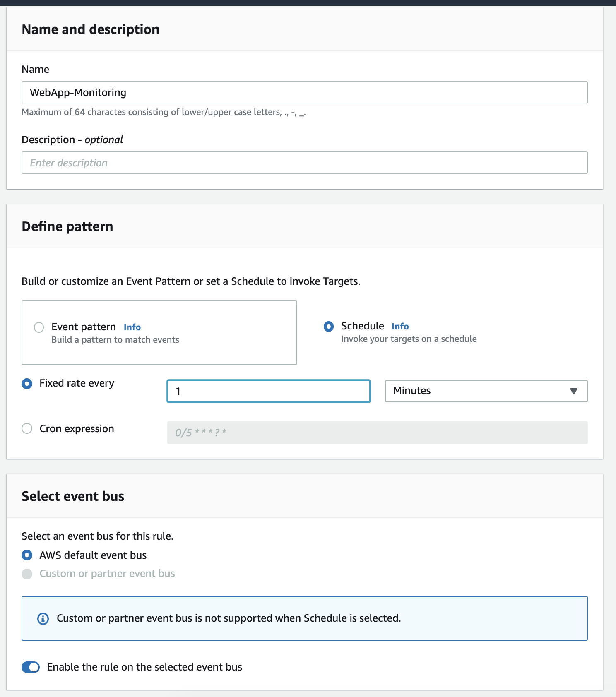
Task: Click the 'Enable the rule' label text
Action: pyautogui.click(x=144, y=667)
